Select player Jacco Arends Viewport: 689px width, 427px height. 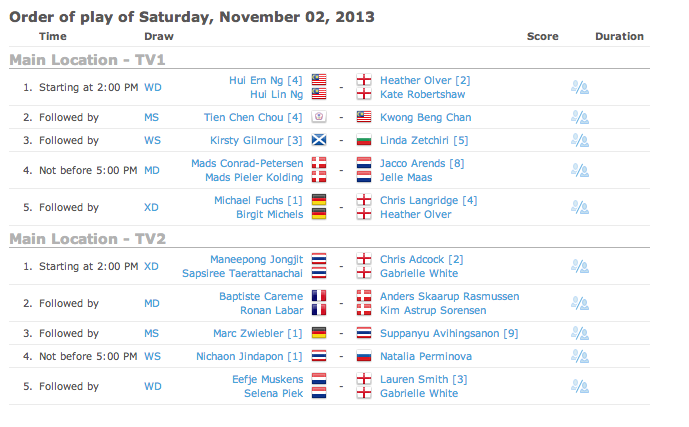(413, 163)
